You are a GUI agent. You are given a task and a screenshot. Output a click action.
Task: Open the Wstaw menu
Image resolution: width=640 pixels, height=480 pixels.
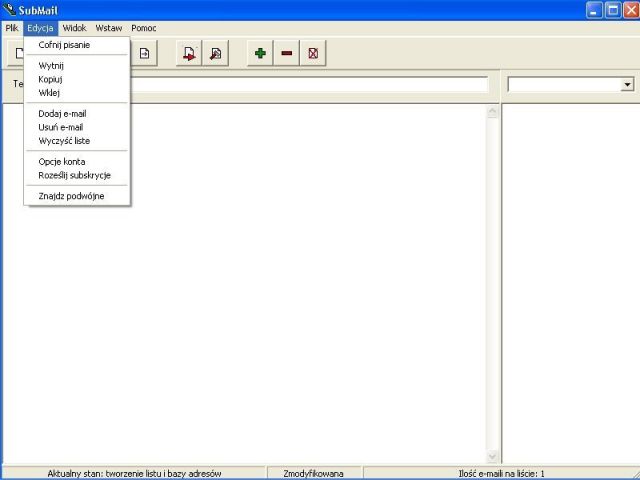point(109,28)
